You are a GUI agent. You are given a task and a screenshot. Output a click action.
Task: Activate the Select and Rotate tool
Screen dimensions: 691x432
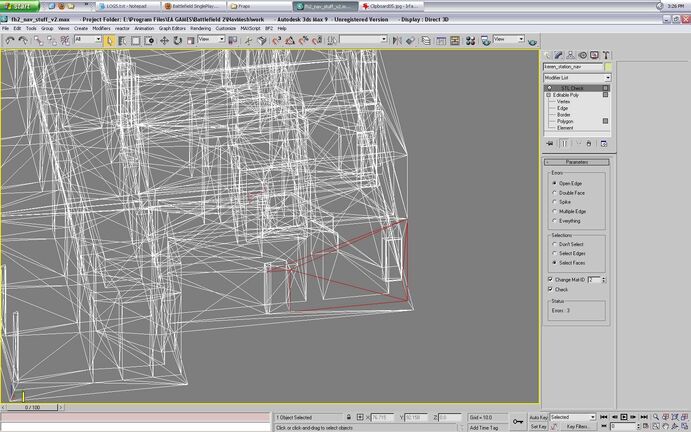[177, 41]
